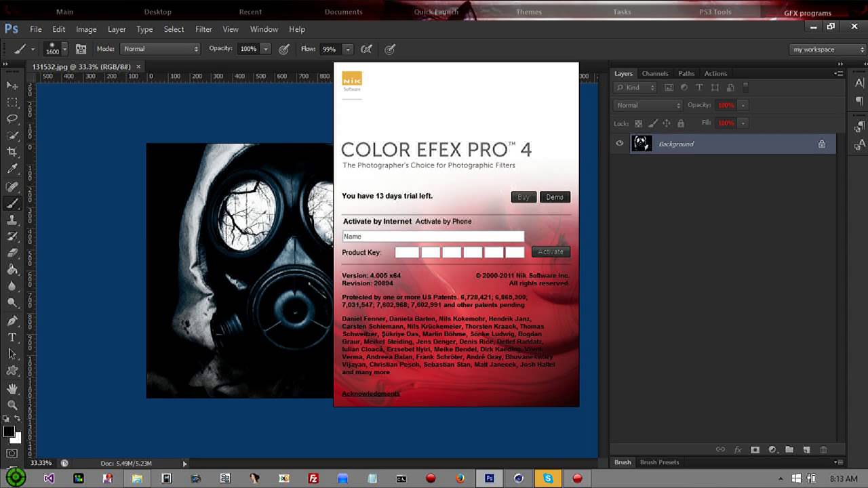This screenshot has height=488, width=868.
Task: Toggle pressure for size at options bar end
Action: tap(390, 49)
